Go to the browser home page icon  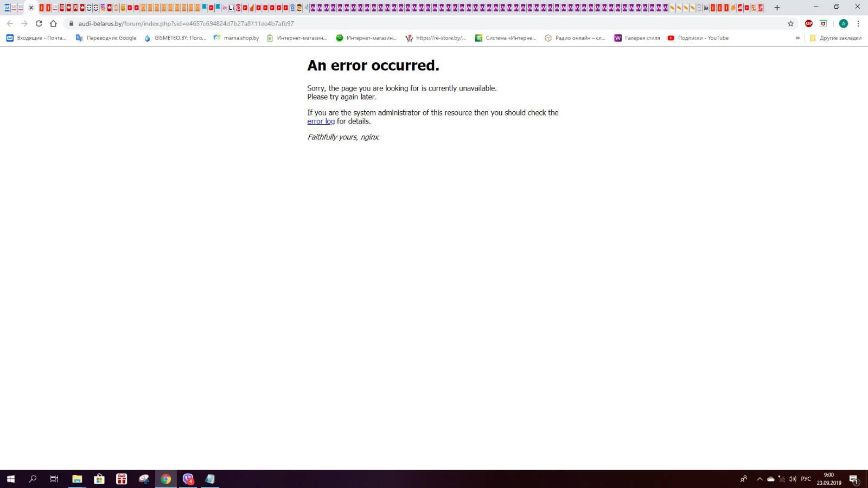click(53, 23)
